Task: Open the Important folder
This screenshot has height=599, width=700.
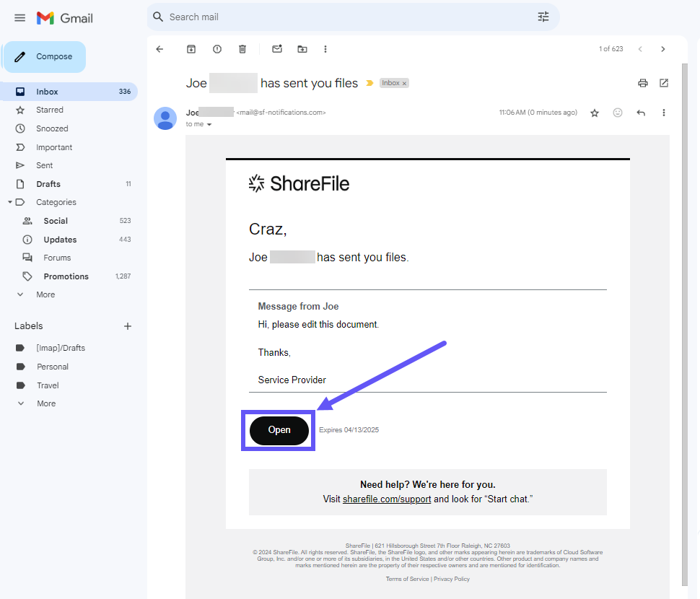Action: click(69, 147)
